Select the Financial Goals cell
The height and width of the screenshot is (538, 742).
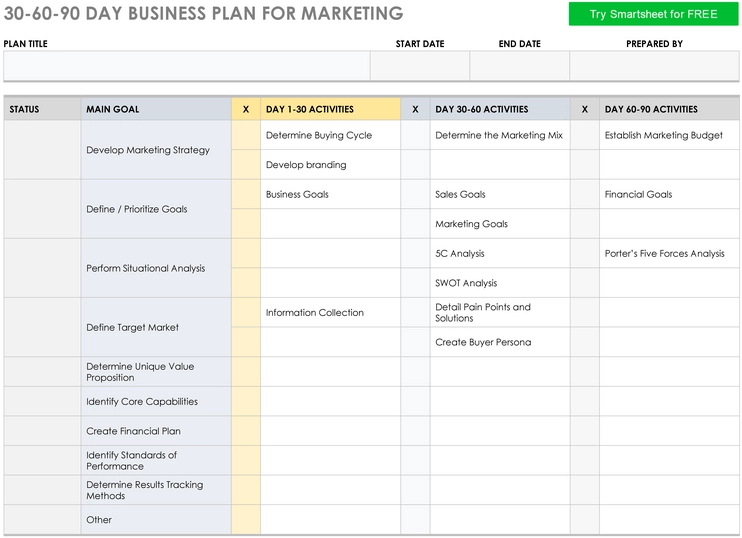coord(669,194)
